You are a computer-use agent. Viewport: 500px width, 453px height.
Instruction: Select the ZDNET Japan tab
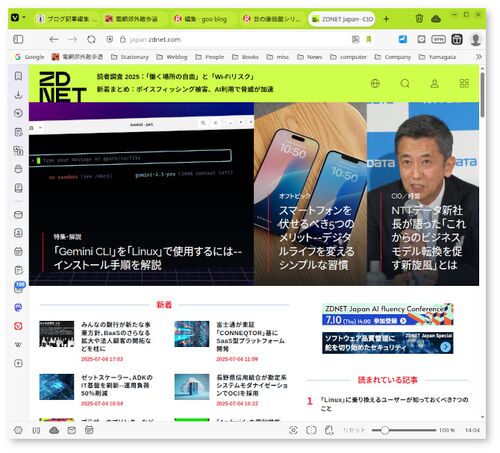point(342,19)
